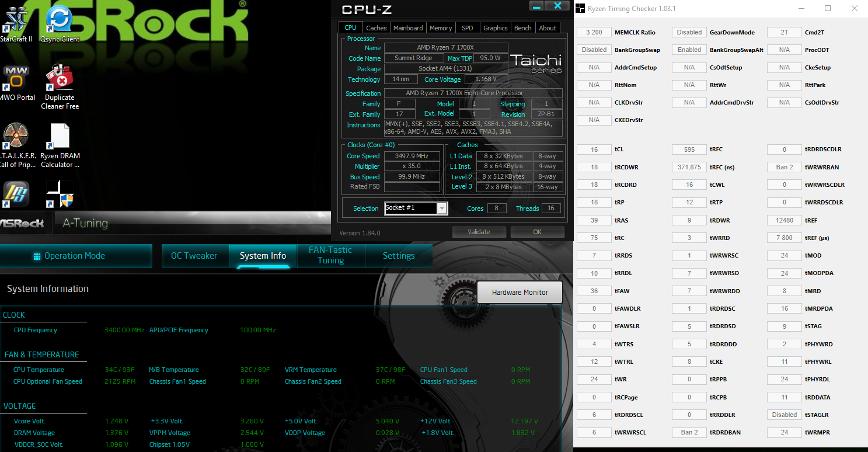Screen dimensions: 868x452
Task: Open the Mainboard tab in CPU-Z
Action: pyautogui.click(x=408, y=28)
